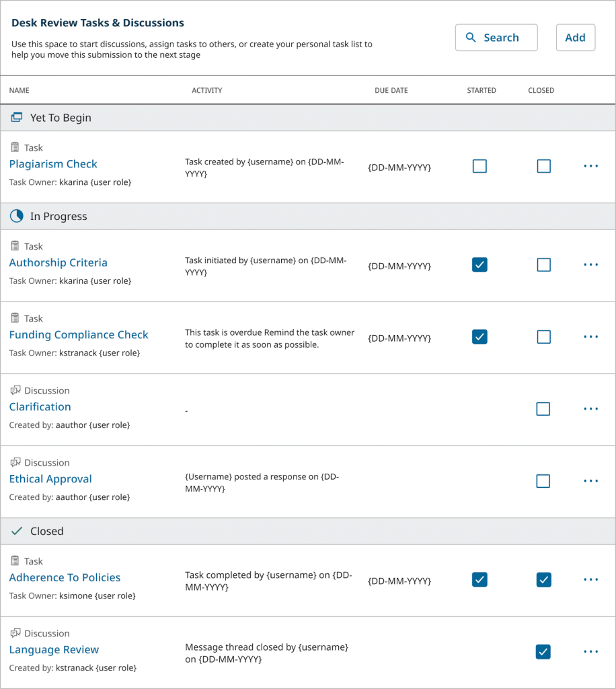Click the Search button
Screen dimensions: 616x689
point(496,38)
